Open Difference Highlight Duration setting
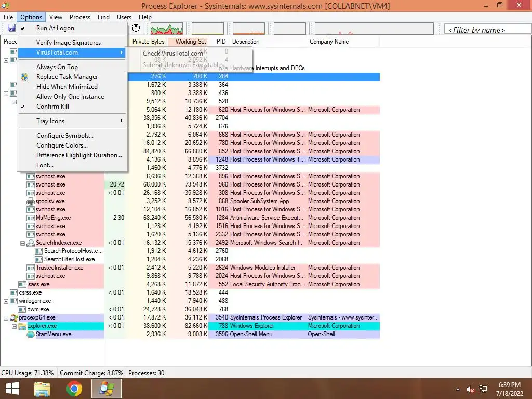This screenshot has width=532, height=399. pos(72,155)
